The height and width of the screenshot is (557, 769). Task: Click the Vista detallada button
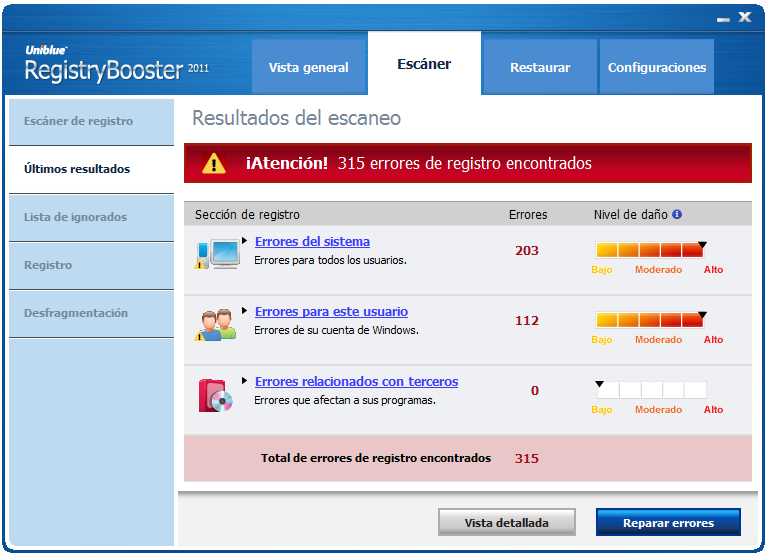tap(507, 523)
